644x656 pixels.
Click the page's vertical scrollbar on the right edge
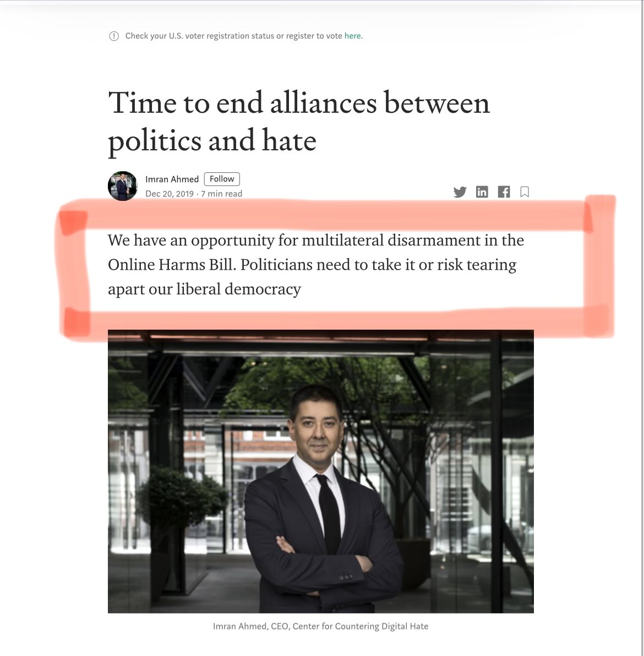coord(643,328)
